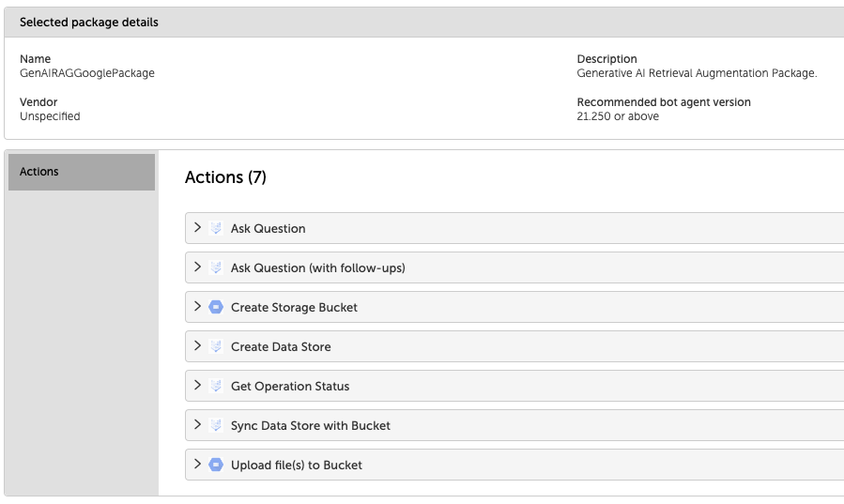Click the icon beside Ask Question
Viewport: 844px width, 504px height.
tap(216, 228)
